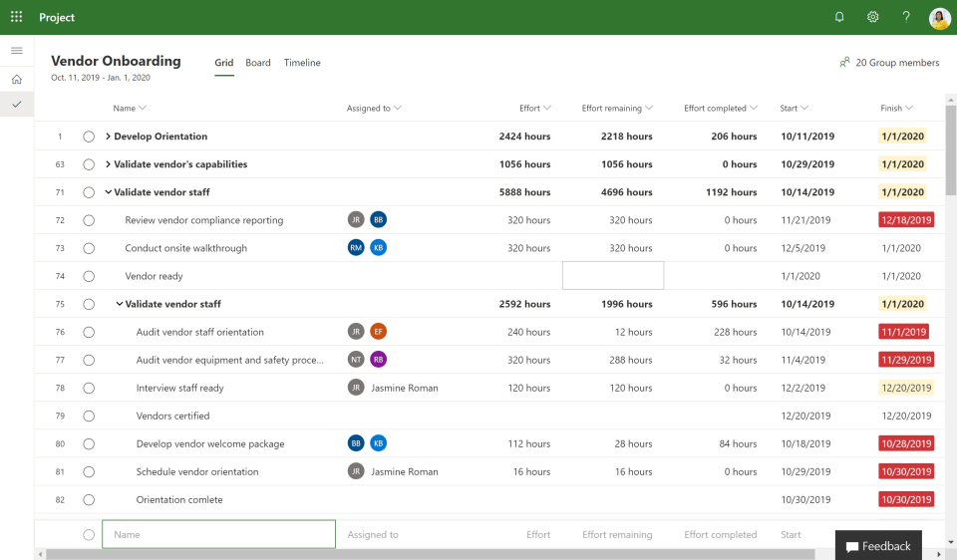Click the 12/20/2019 yellow finish date

click(x=906, y=388)
